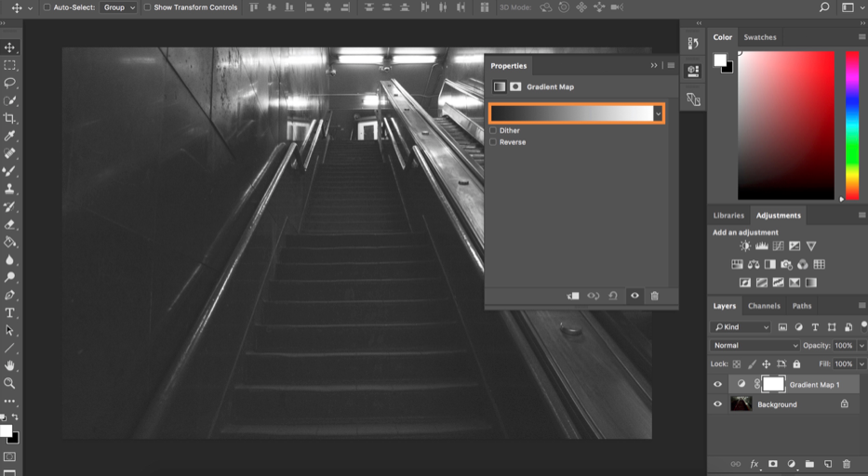Image resolution: width=868 pixels, height=476 pixels.
Task: Switch to the Libraries tab
Action: point(728,216)
